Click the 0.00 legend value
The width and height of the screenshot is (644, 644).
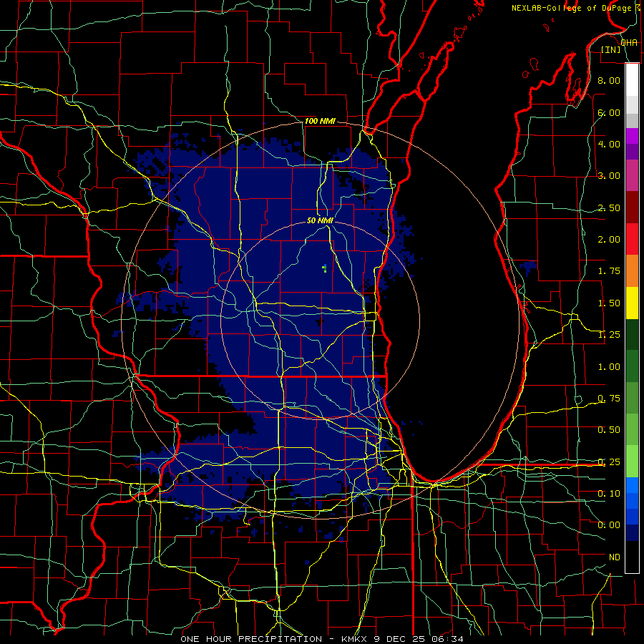(x=609, y=525)
